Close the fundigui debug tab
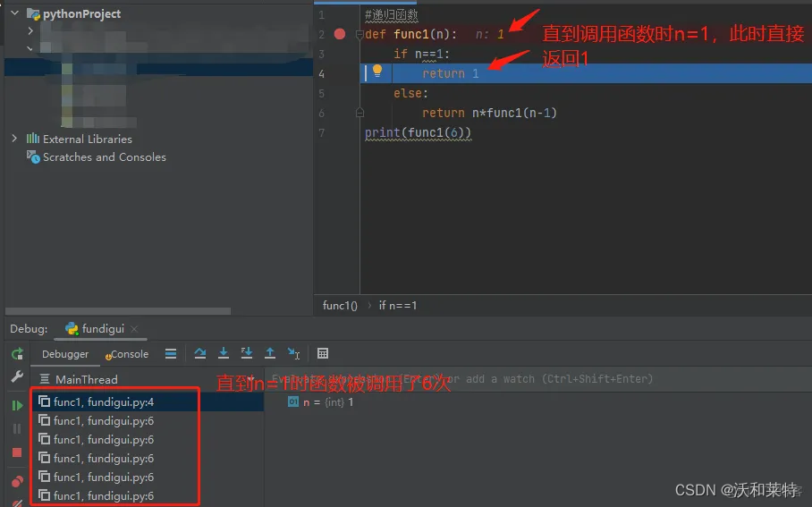812x507 pixels. click(x=134, y=329)
